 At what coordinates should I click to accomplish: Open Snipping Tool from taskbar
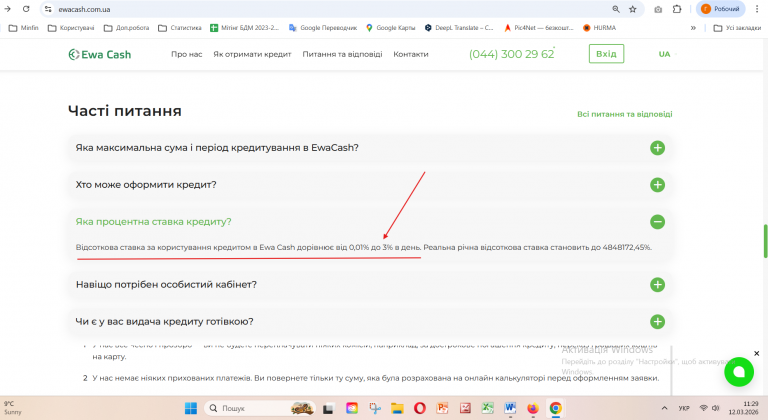click(375, 408)
